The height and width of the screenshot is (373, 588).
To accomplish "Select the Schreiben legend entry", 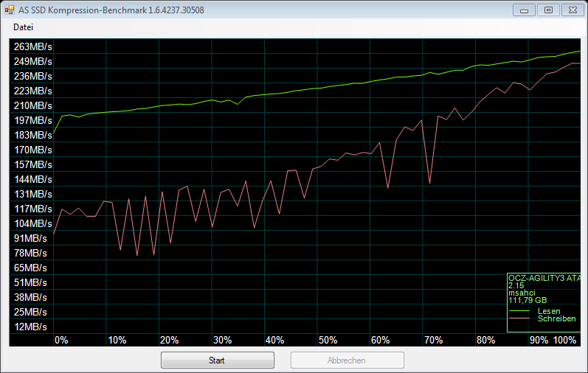I will 556,319.
